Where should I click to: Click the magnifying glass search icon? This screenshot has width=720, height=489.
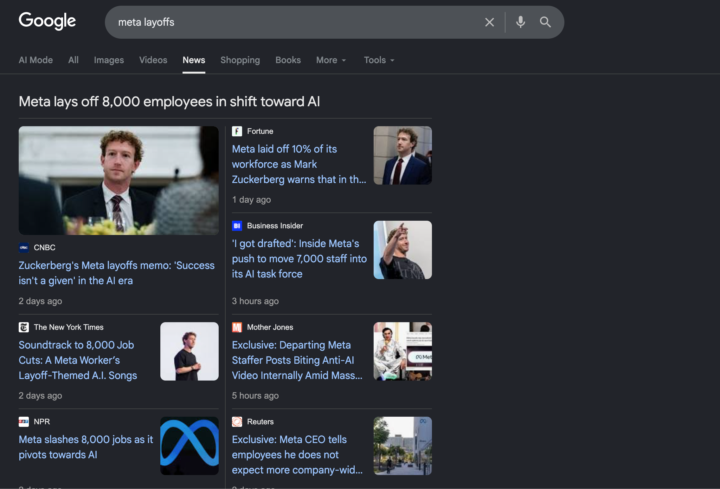pyautogui.click(x=545, y=22)
